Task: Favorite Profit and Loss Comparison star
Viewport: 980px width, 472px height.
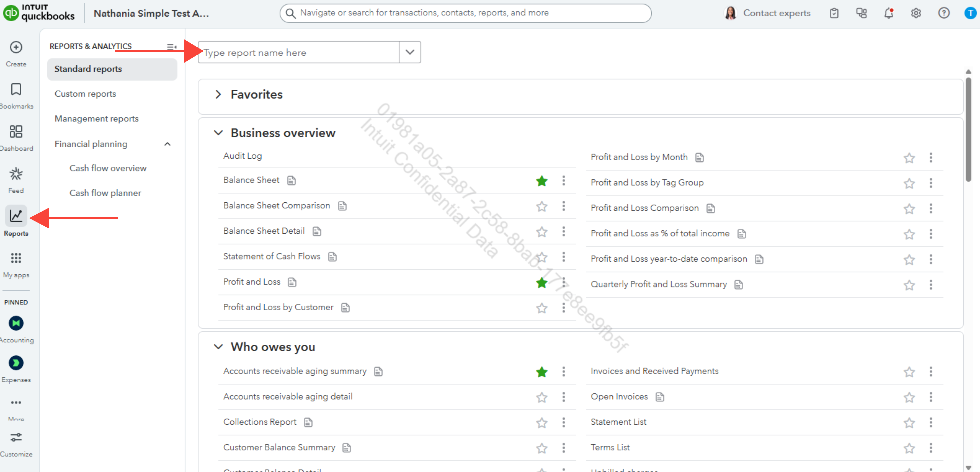Action: click(909, 209)
